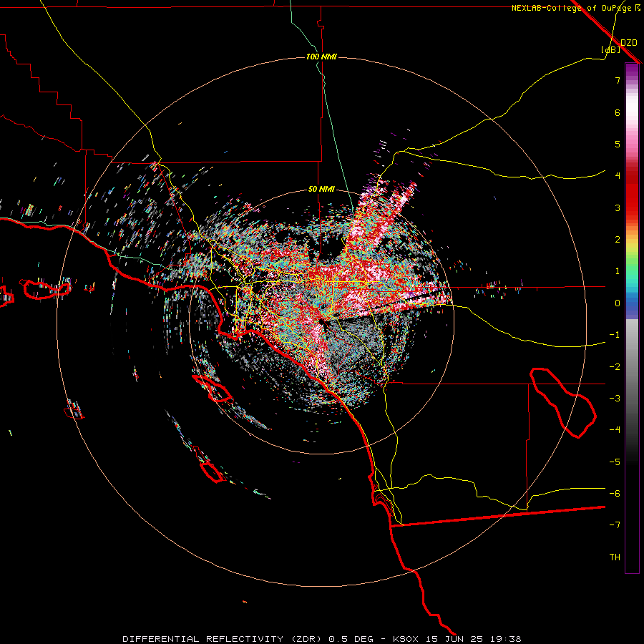Viewport: 644px width, 644px height.
Task: Click the ZDR color scale bar
Action: click(x=632, y=318)
